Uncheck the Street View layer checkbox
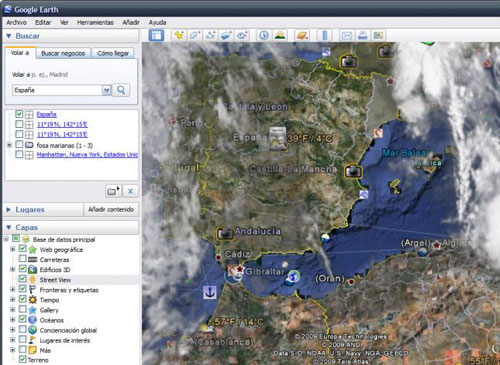This screenshot has height=365, width=500. point(22,279)
